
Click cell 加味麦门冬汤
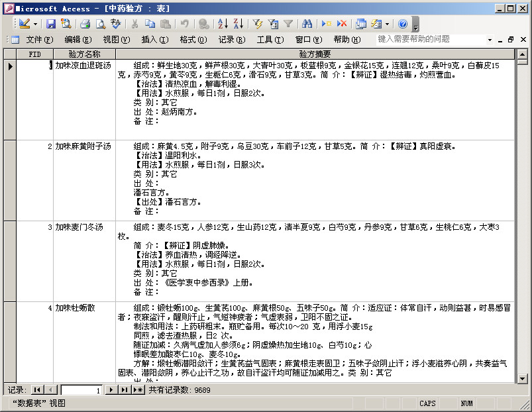(x=84, y=261)
